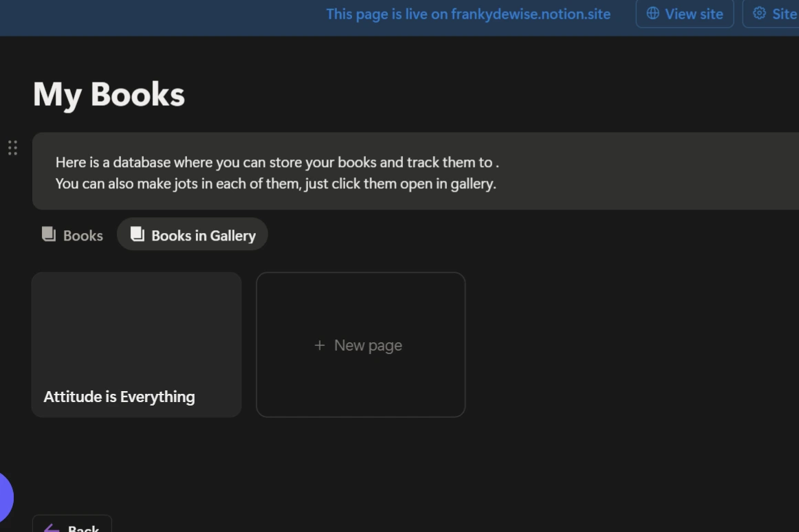Switch to the Books view tab
The height and width of the screenshot is (532, 799).
[72, 234]
